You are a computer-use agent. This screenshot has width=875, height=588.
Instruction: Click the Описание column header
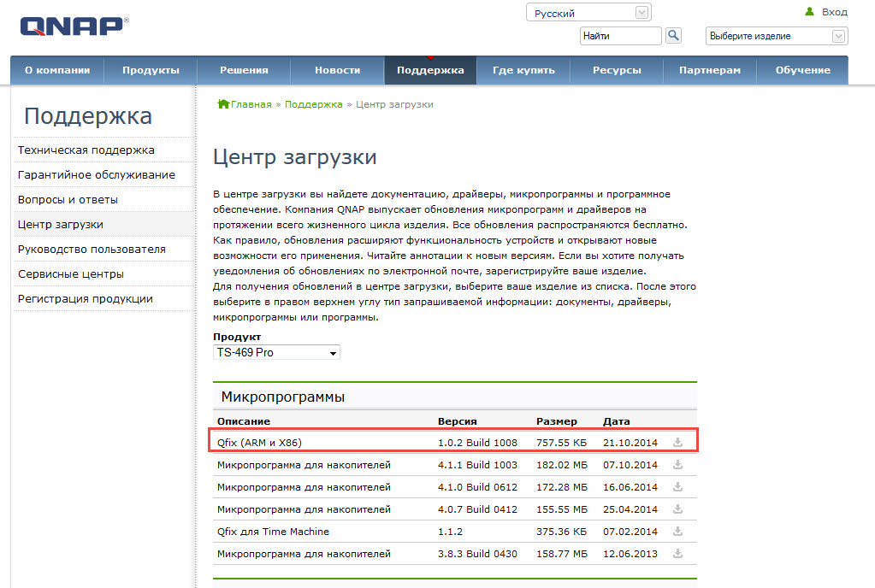coord(243,421)
